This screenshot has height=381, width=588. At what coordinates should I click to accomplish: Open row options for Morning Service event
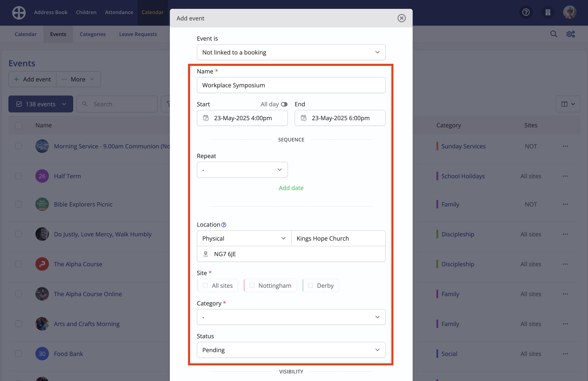point(565,146)
